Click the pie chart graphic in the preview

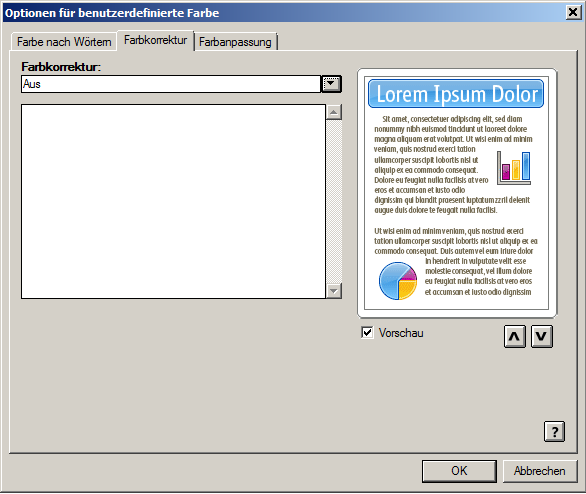click(x=398, y=281)
